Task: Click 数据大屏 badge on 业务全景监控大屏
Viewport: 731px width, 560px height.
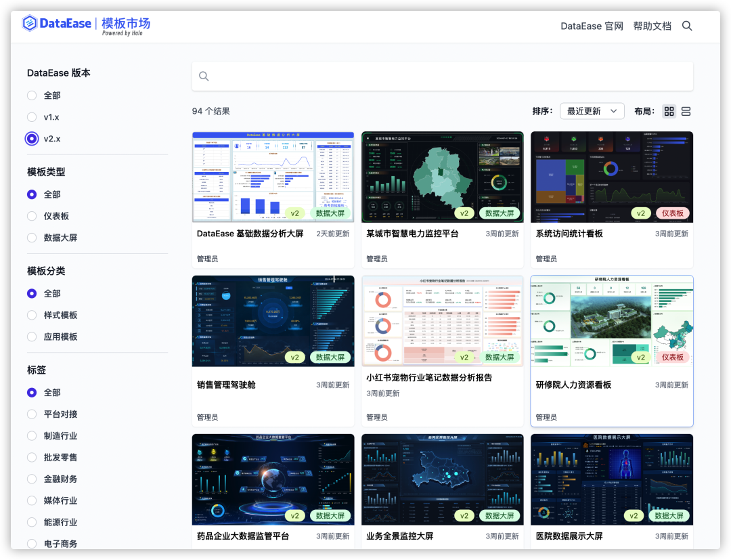Action: tap(500, 516)
